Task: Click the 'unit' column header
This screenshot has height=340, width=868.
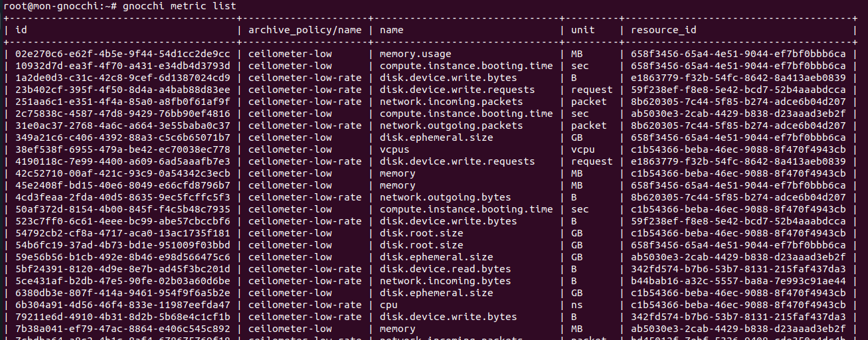Action: (582, 30)
